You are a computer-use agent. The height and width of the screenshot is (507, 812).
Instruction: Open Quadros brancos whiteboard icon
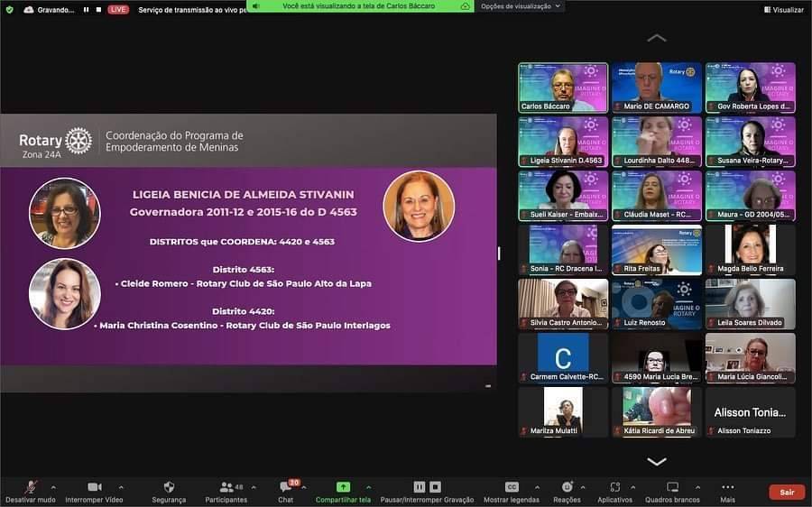click(x=672, y=487)
